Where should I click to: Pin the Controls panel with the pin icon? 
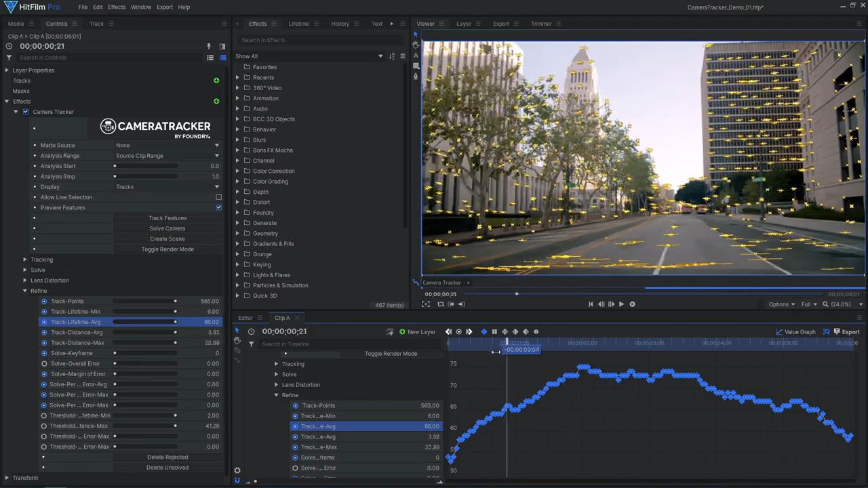point(209,47)
